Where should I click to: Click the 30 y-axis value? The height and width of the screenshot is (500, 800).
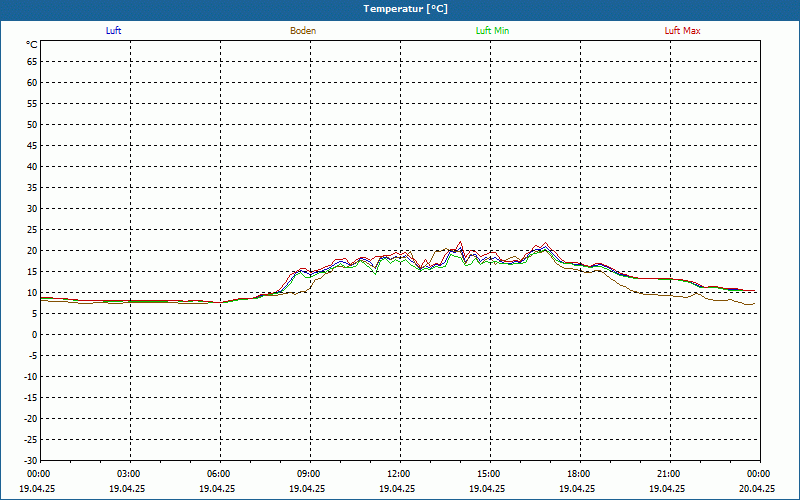32,209
